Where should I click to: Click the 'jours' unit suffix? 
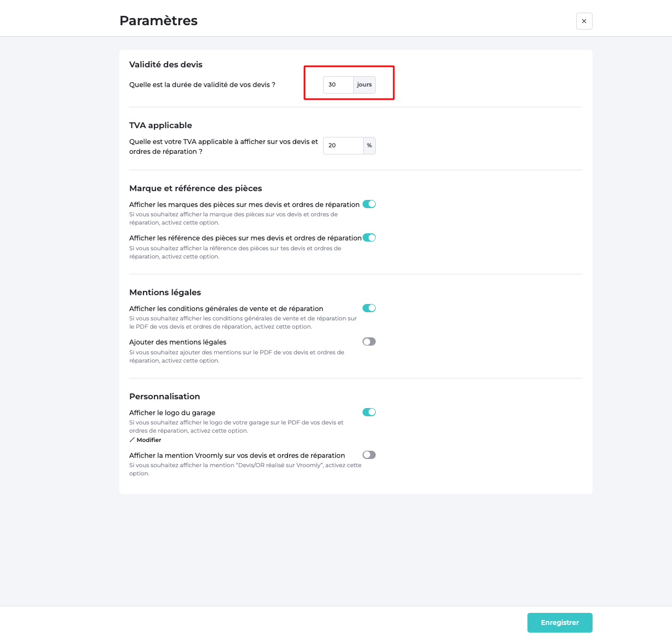(x=364, y=84)
